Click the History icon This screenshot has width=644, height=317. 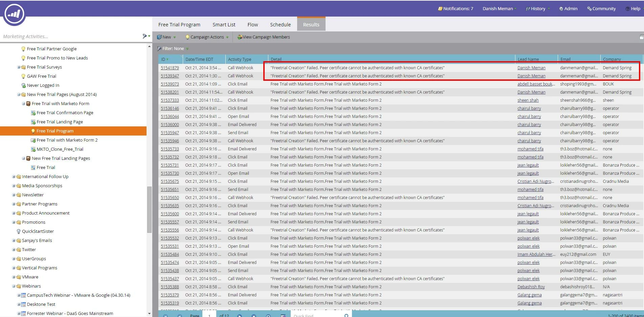click(528, 9)
